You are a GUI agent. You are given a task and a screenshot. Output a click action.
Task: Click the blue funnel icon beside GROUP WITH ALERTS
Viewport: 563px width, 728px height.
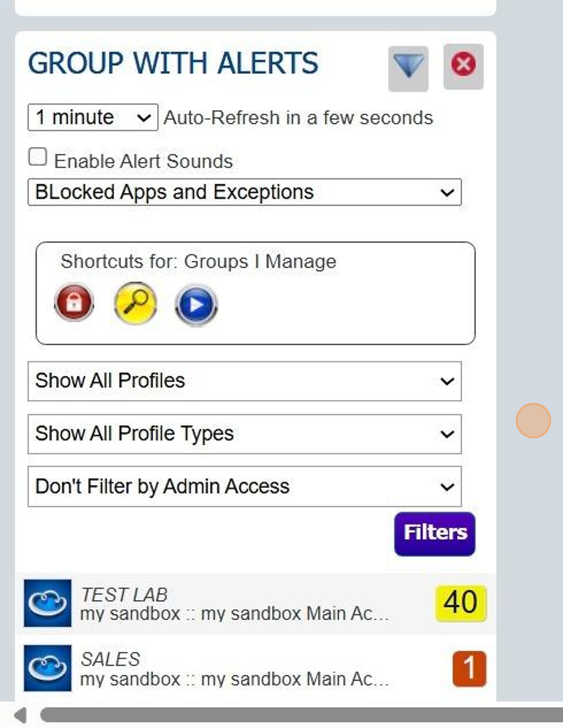click(408, 67)
